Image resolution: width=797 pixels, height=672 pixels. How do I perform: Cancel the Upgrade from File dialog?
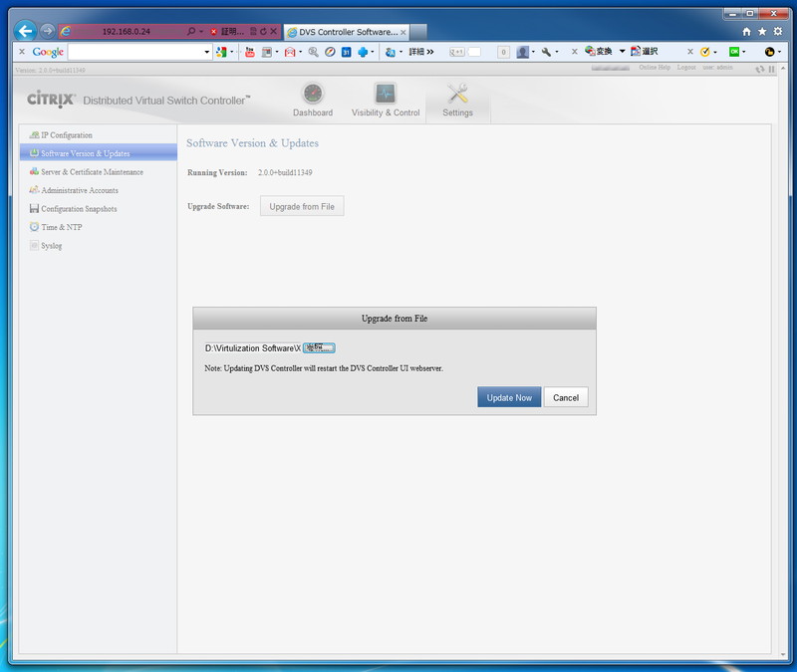click(x=566, y=397)
